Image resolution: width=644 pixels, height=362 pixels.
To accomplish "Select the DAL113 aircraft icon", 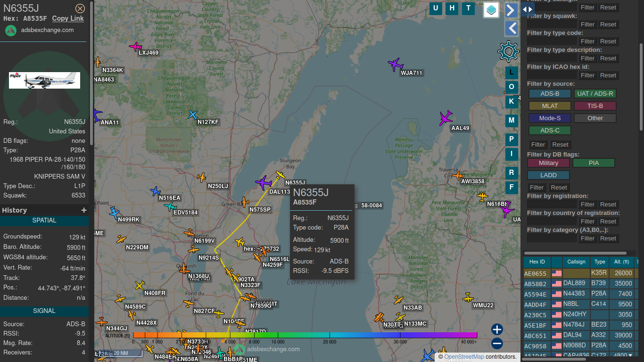I will pos(264,182).
